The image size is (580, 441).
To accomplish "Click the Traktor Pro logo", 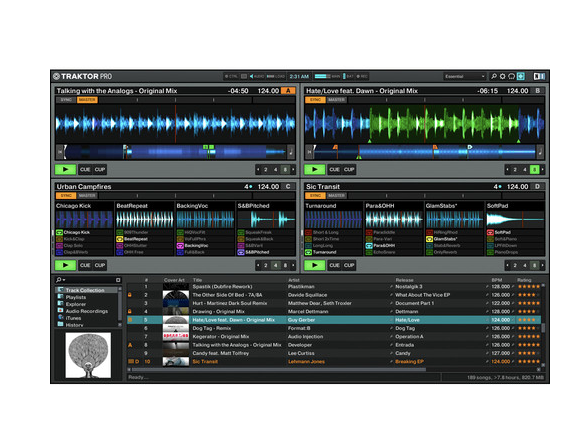I will coord(82,76).
